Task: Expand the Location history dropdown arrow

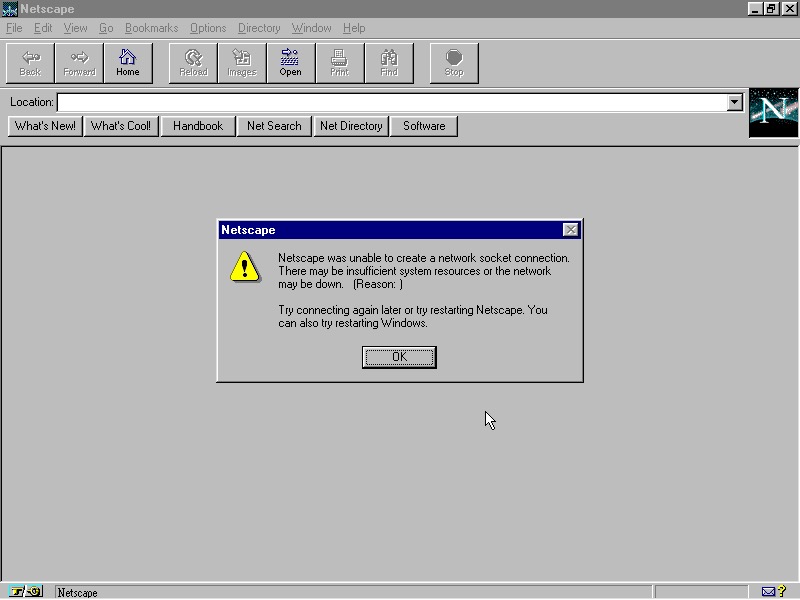Action: [x=735, y=102]
